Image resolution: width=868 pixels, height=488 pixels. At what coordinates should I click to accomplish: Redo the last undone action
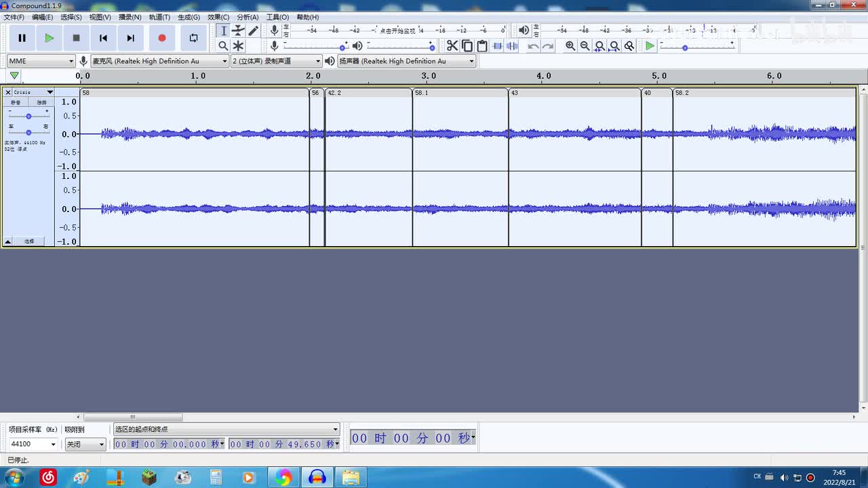tap(548, 45)
